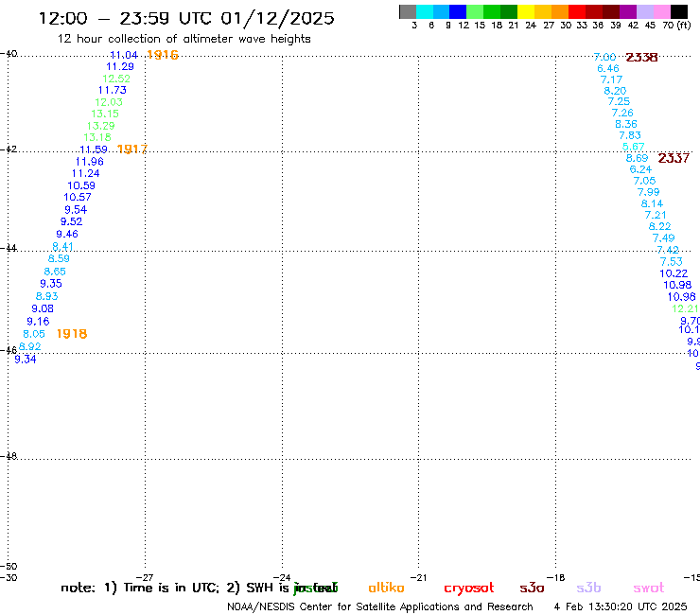Click the 'altika' satellite legend label
The image size is (700, 615).
(x=386, y=588)
